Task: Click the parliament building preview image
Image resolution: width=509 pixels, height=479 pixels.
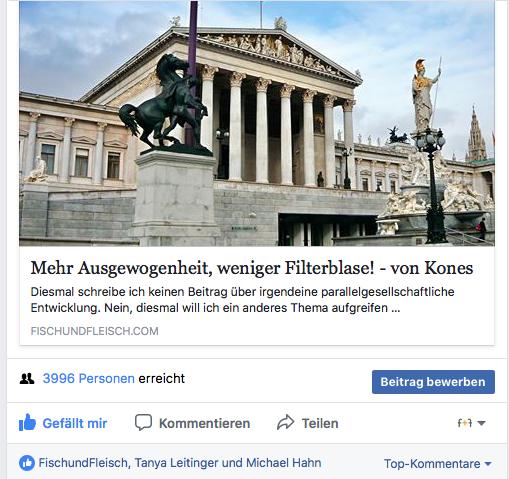Action: [257, 123]
